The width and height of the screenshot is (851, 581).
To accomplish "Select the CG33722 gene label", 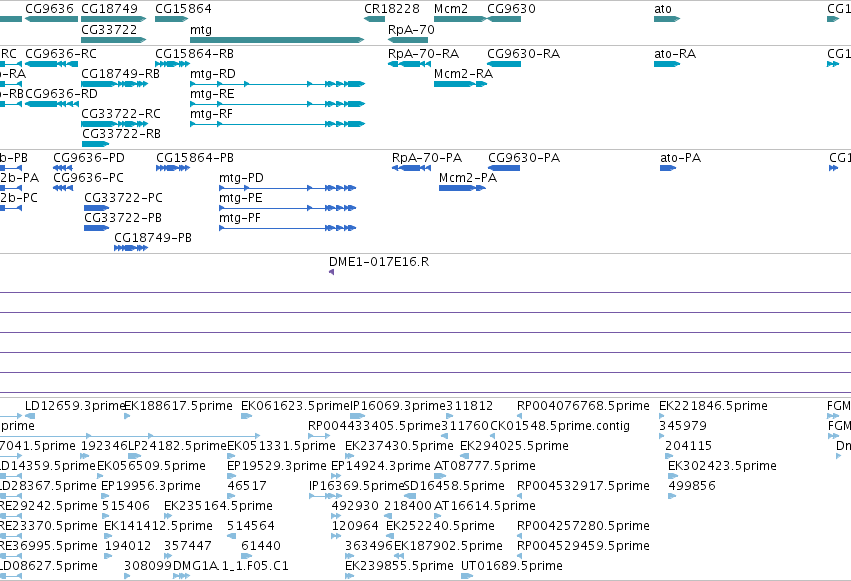I will [x=109, y=29].
